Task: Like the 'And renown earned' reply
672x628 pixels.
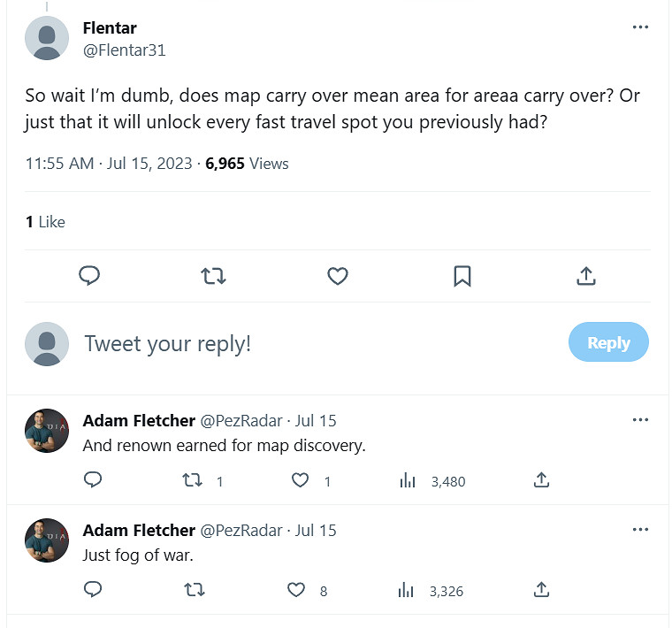Action: [301, 480]
